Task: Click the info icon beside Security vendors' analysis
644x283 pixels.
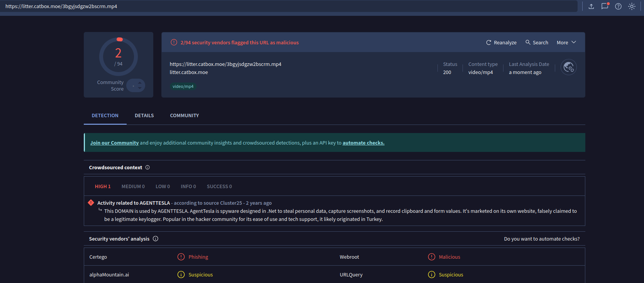Action: click(156, 239)
